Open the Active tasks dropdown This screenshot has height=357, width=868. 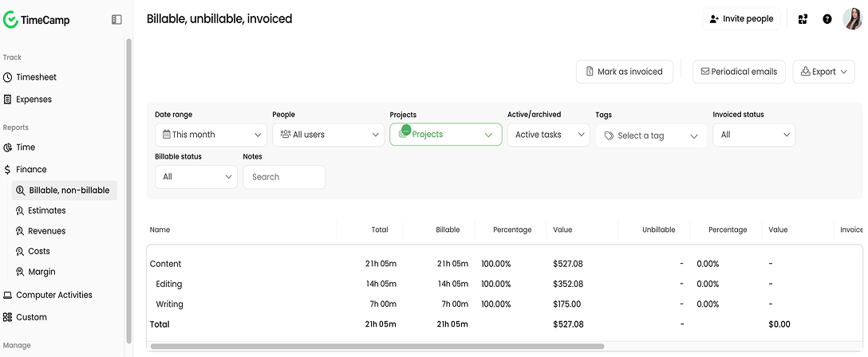(x=549, y=135)
